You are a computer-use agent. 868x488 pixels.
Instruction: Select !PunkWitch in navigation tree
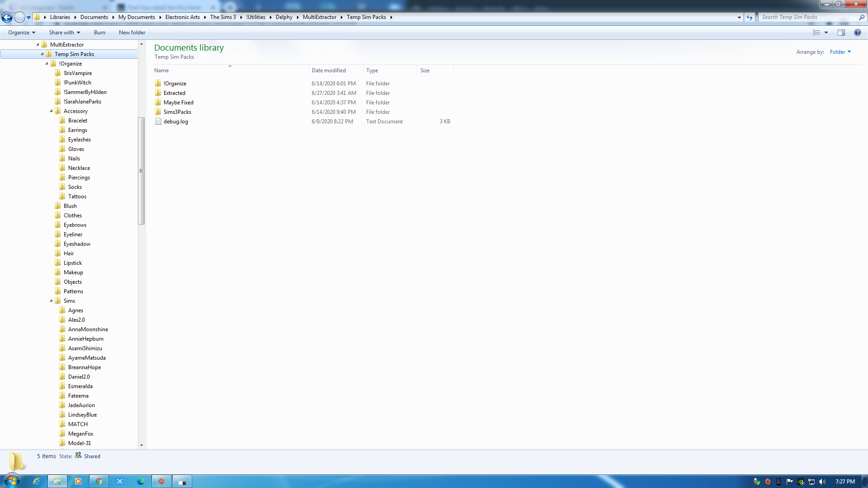click(x=77, y=83)
